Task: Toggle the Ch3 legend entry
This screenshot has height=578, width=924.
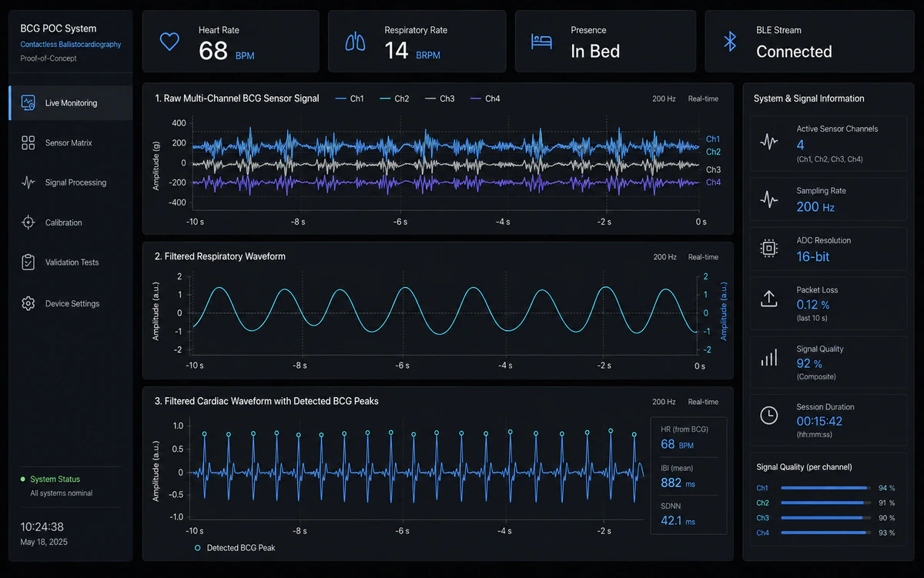Action: (x=440, y=99)
